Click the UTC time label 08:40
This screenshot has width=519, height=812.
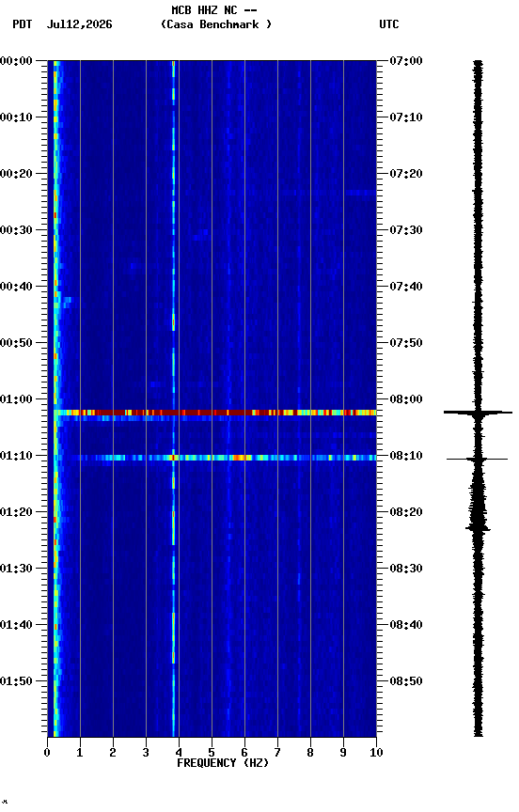pyautogui.click(x=406, y=625)
